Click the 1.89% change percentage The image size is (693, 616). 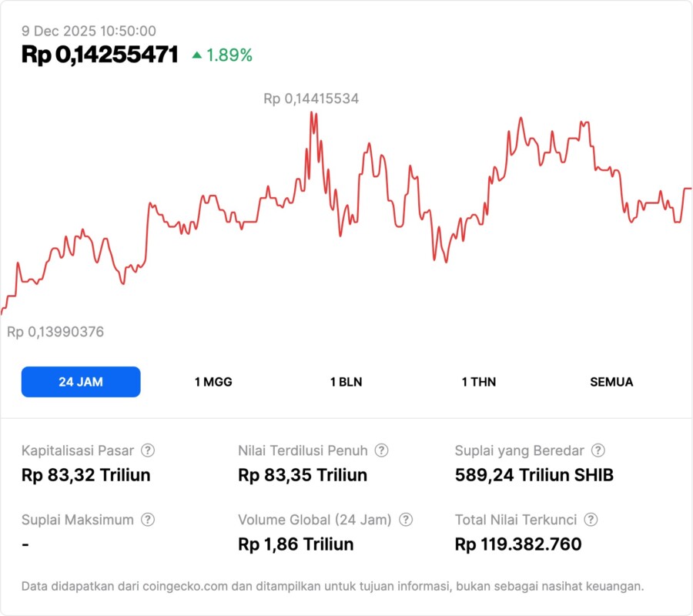[x=229, y=55]
